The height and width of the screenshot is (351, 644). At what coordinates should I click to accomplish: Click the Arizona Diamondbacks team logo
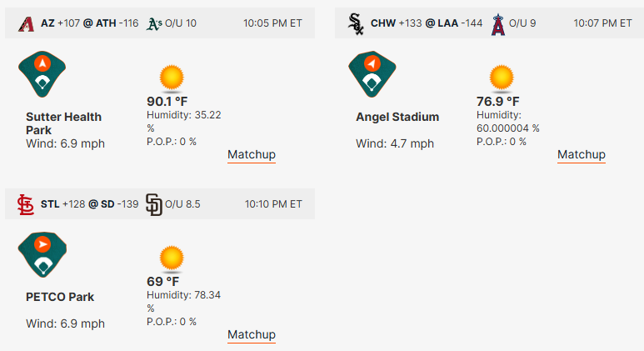pyautogui.click(x=27, y=24)
